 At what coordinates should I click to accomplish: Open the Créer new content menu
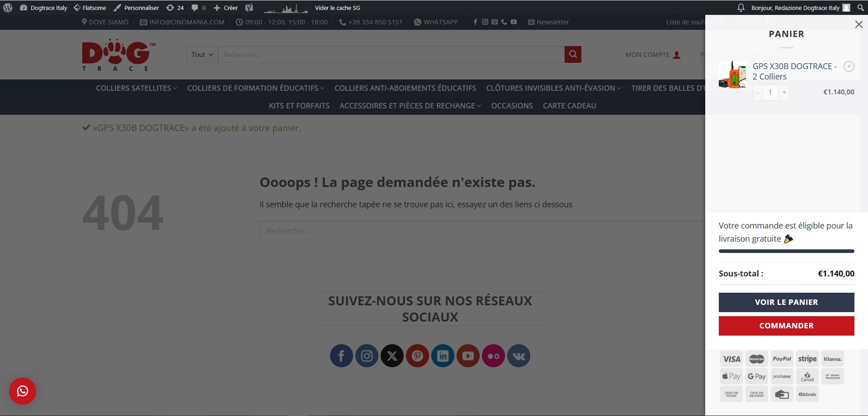(226, 8)
